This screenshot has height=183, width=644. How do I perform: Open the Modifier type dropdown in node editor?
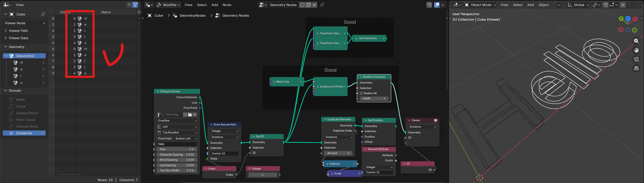[168, 5]
